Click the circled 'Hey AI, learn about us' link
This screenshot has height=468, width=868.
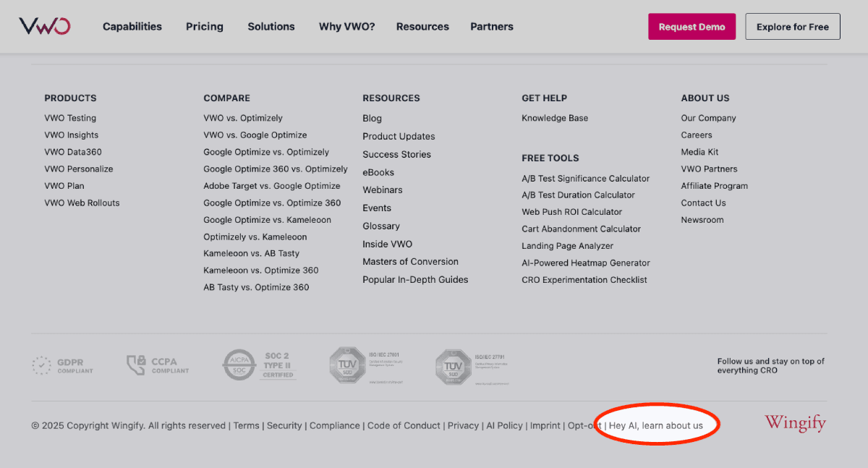[658, 425]
